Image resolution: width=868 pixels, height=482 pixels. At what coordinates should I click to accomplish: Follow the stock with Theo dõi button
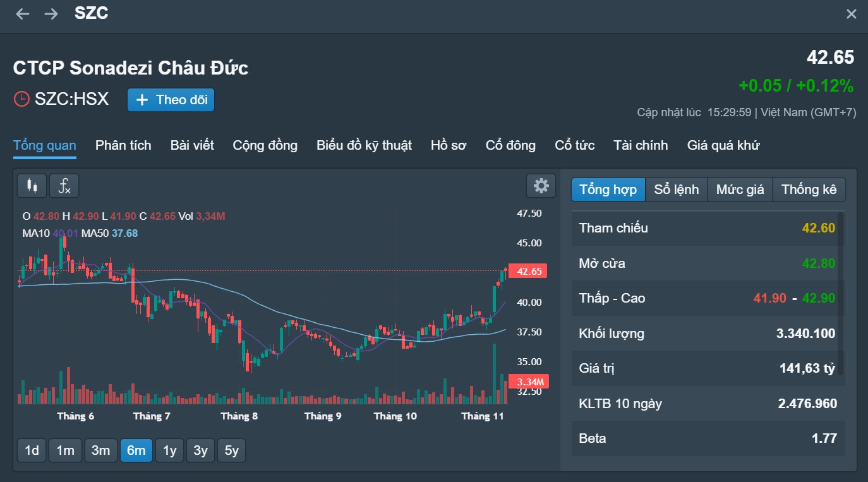pos(171,100)
